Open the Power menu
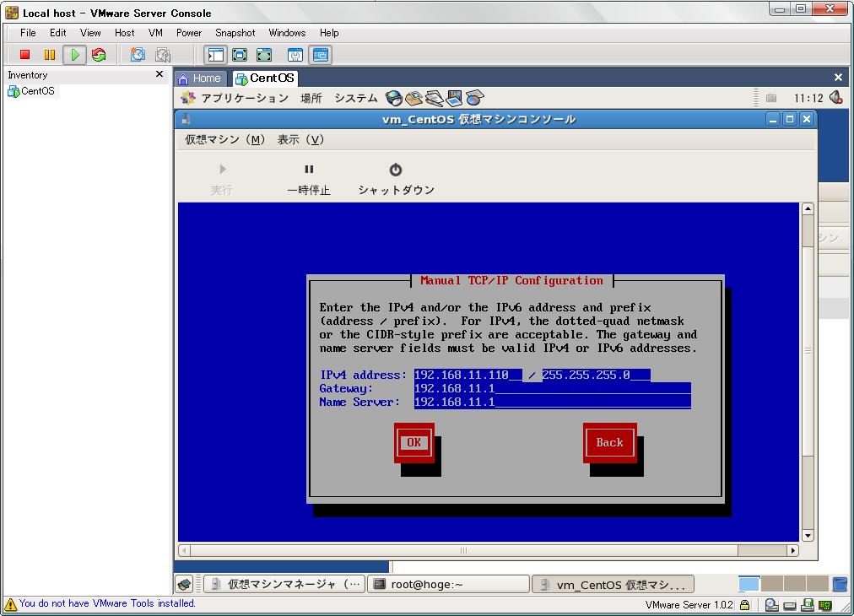 [189, 33]
